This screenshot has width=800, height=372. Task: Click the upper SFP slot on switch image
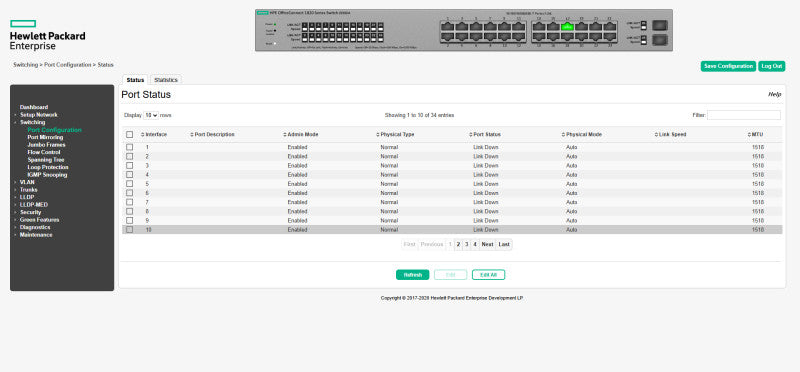660,25
